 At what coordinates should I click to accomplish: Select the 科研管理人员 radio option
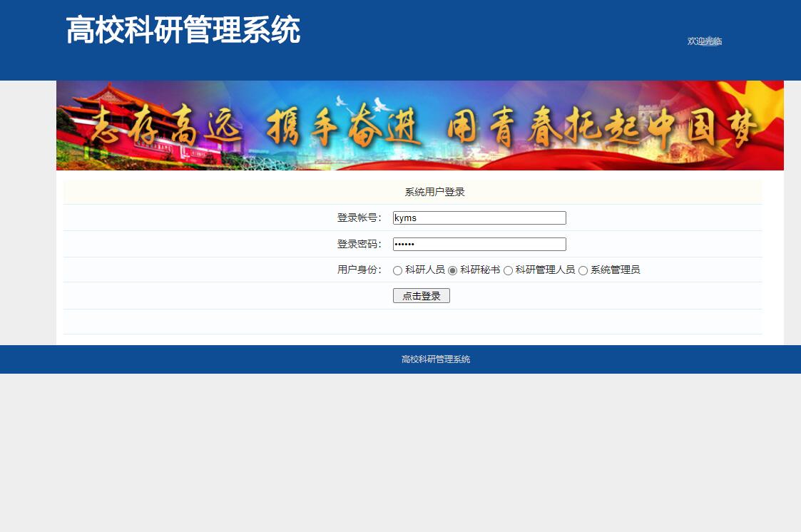(x=508, y=270)
